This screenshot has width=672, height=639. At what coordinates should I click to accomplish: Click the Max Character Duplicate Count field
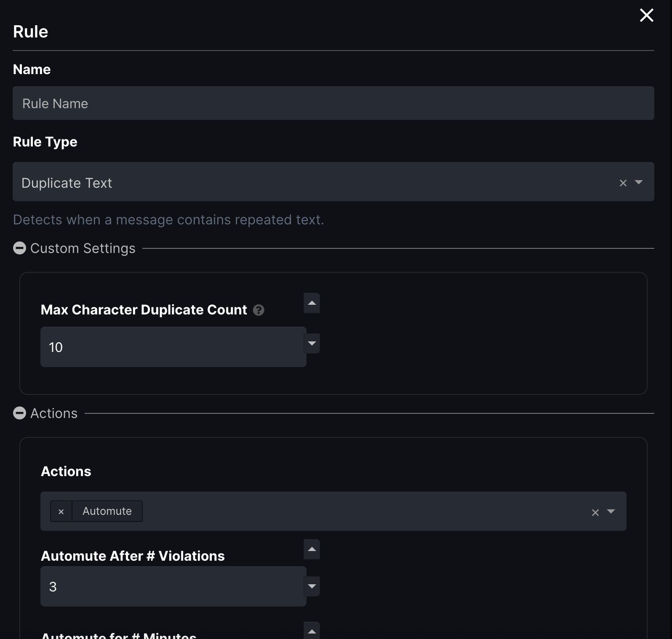[173, 347]
